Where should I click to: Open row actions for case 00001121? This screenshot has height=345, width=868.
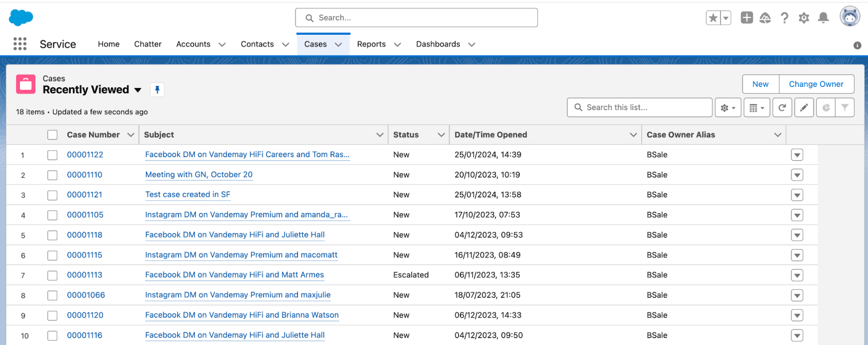point(797,195)
